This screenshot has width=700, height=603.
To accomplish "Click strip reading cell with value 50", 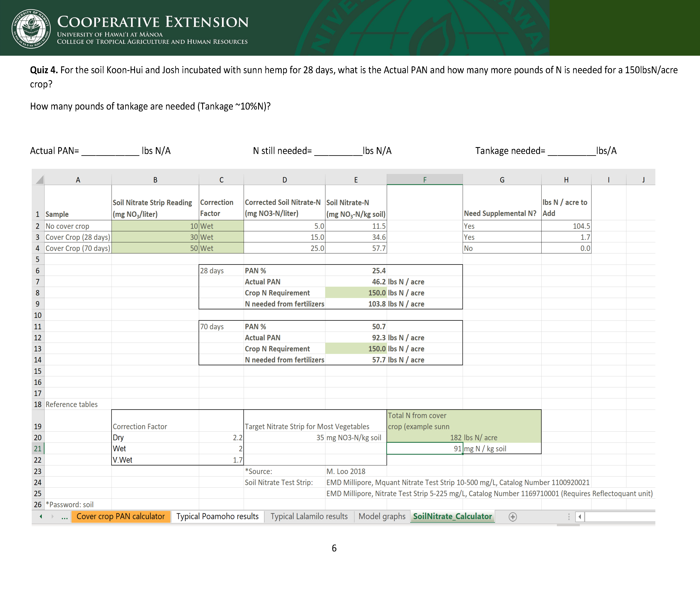I will pyautogui.click(x=155, y=248).
